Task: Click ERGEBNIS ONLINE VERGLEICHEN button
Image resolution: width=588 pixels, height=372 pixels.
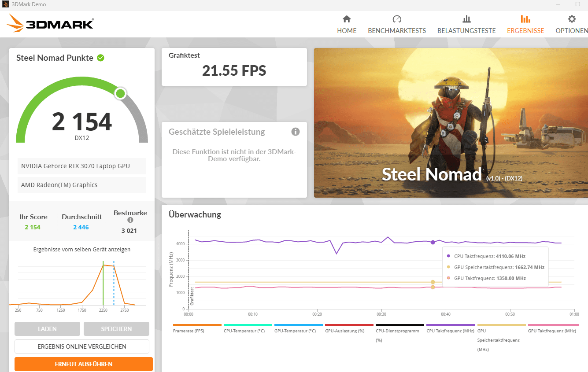Action: click(82, 346)
